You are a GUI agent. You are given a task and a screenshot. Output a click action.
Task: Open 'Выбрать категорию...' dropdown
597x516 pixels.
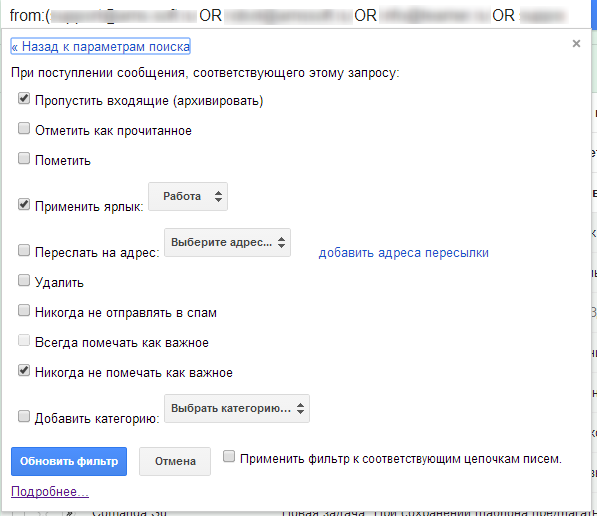pyautogui.click(x=237, y=409)
